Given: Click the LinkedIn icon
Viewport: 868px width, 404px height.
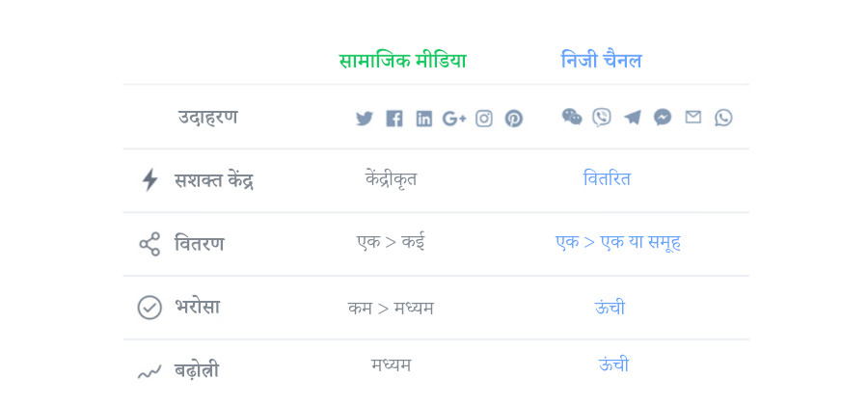Looking at the screenshot, I should [x=424, y=119].
